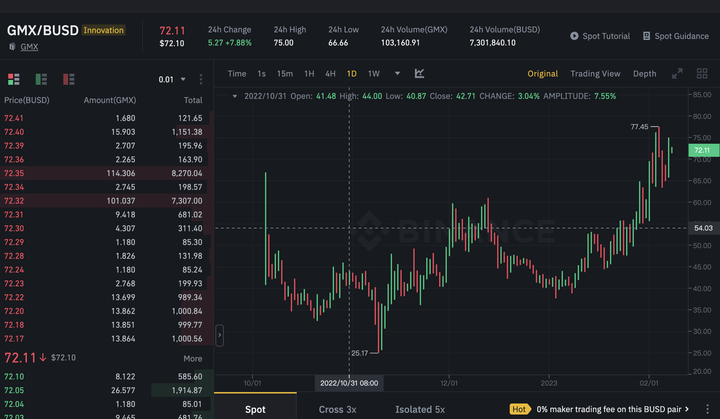Switch to Original chart view
This screenshot has width=720, height=419.
pos(542,74)
